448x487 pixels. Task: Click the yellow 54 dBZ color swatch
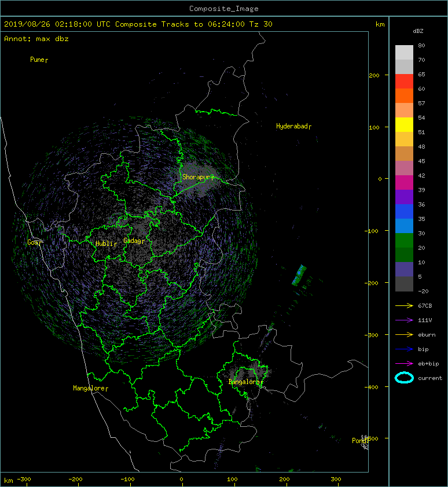[x=404, y=124]
